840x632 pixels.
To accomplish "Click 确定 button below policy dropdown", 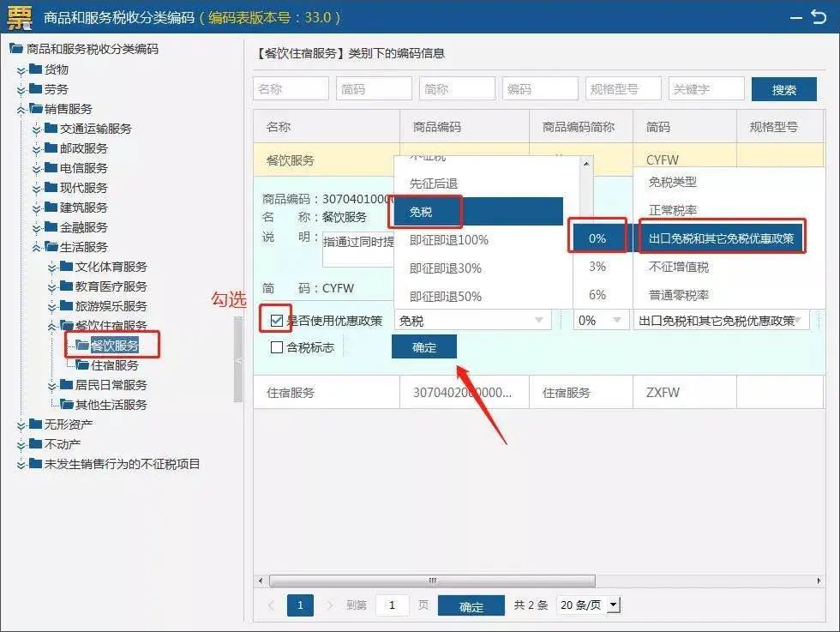I will [423, 346].
